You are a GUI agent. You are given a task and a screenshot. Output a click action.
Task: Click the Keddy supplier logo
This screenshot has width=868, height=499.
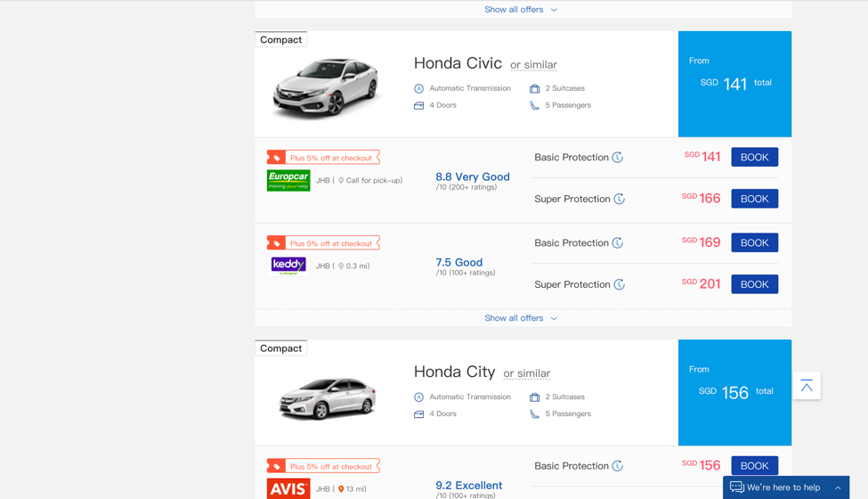288,266
